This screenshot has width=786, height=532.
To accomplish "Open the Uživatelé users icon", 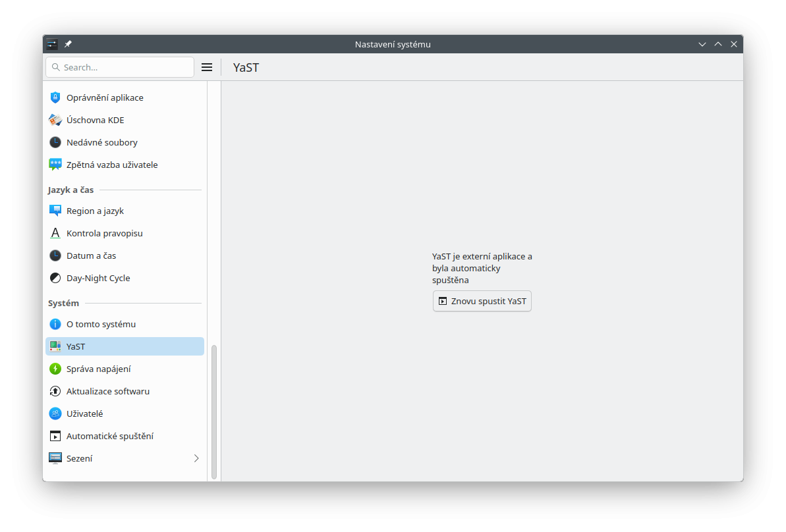I will pos(55,413).
